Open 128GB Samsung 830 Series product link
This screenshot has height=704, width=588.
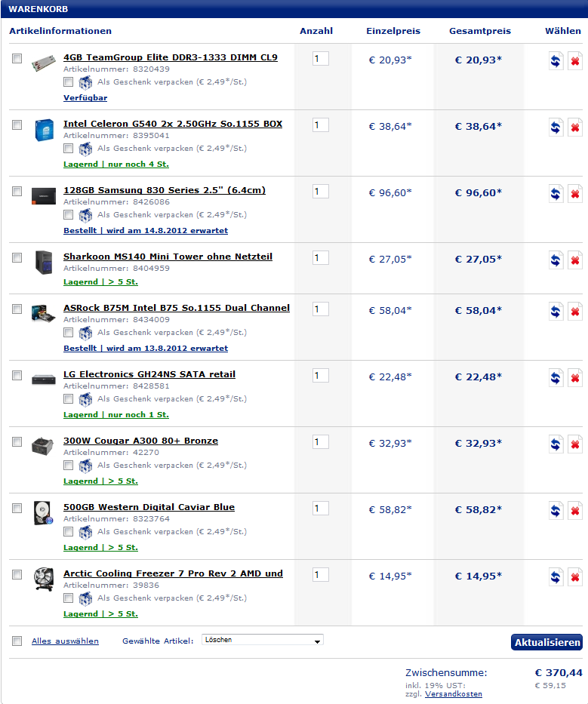click(x=165, y=190)
